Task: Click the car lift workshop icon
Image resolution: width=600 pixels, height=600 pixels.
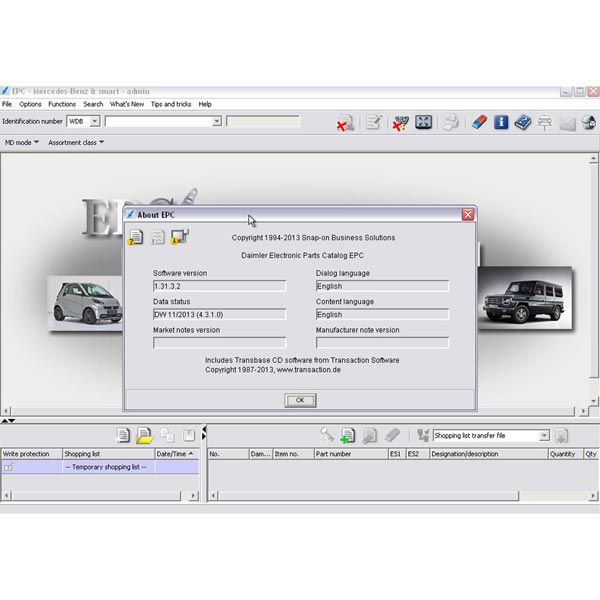Action: tap(545, 123)
